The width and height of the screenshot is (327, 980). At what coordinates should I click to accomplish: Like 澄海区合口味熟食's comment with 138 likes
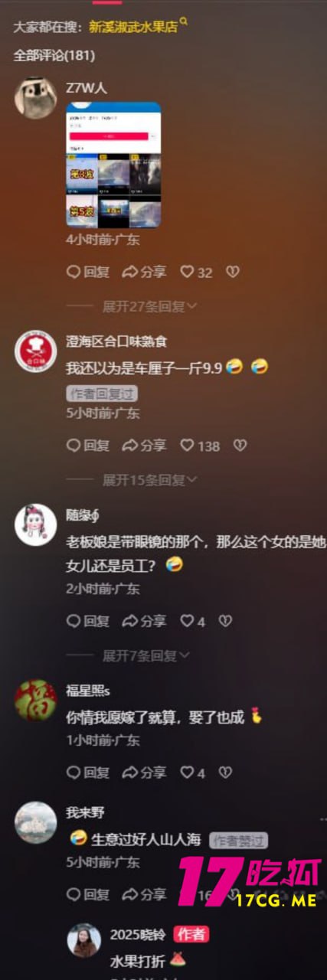200,446
